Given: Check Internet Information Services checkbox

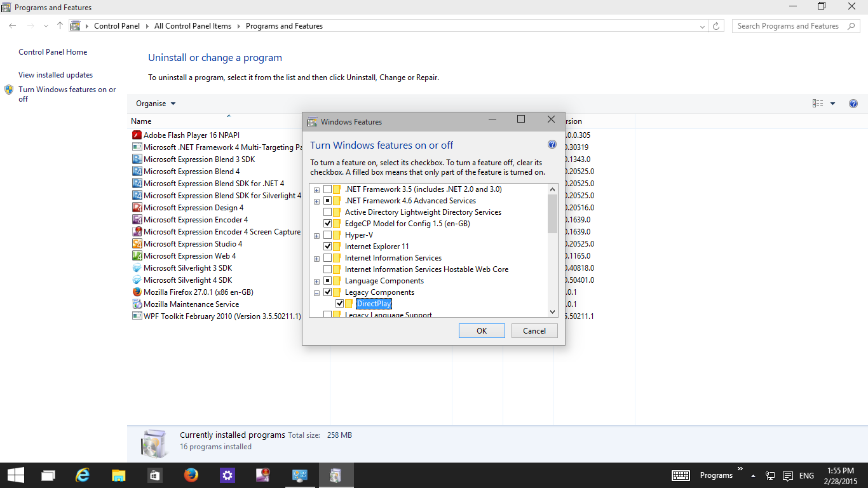Looking at the screenshot, I should [327, 258].
